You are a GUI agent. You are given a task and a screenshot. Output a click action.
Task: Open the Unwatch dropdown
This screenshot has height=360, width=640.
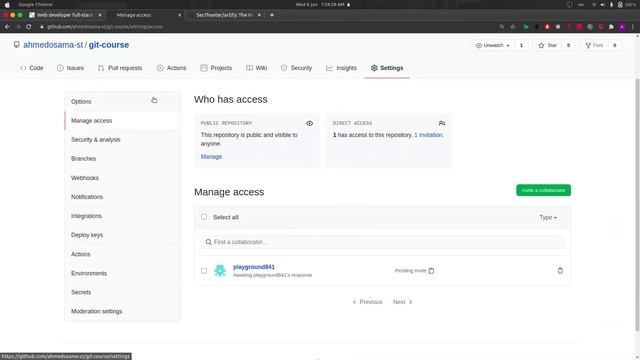[x=493, y=45]
